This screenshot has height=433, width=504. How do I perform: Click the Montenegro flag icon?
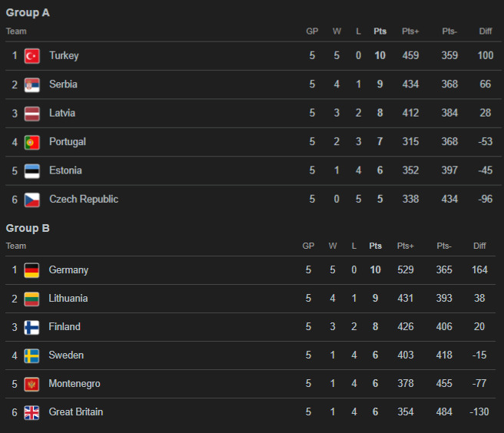click(x=31, y=384)
